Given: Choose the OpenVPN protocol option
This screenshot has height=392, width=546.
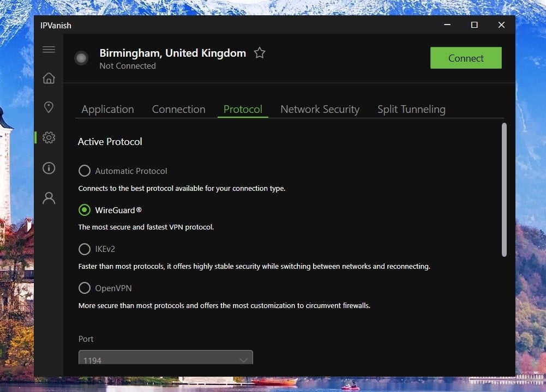Looking at the screenshot, I should tap(85, 288).
